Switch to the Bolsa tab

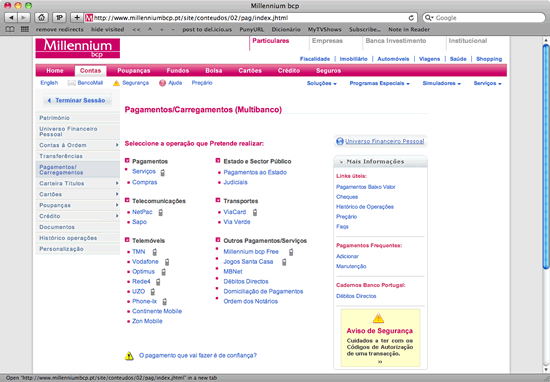click(x=214, y=71)
